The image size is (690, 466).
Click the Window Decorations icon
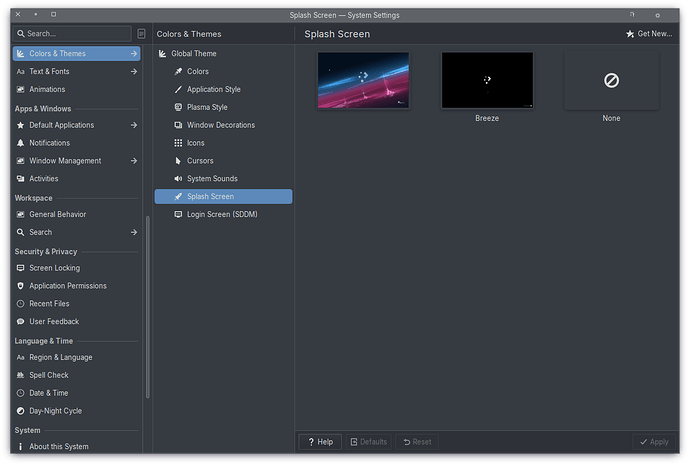pos(178,125)
